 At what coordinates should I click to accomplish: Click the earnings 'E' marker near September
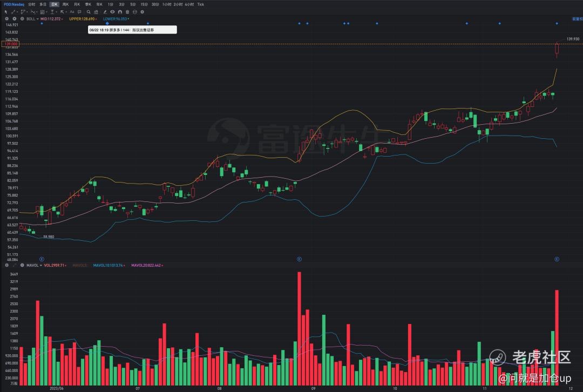tap(299, 260)
